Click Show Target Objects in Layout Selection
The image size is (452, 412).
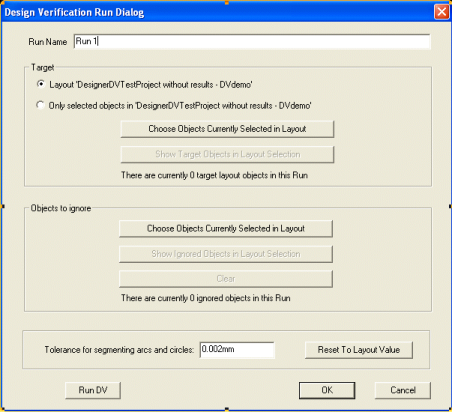coord(227,154)
